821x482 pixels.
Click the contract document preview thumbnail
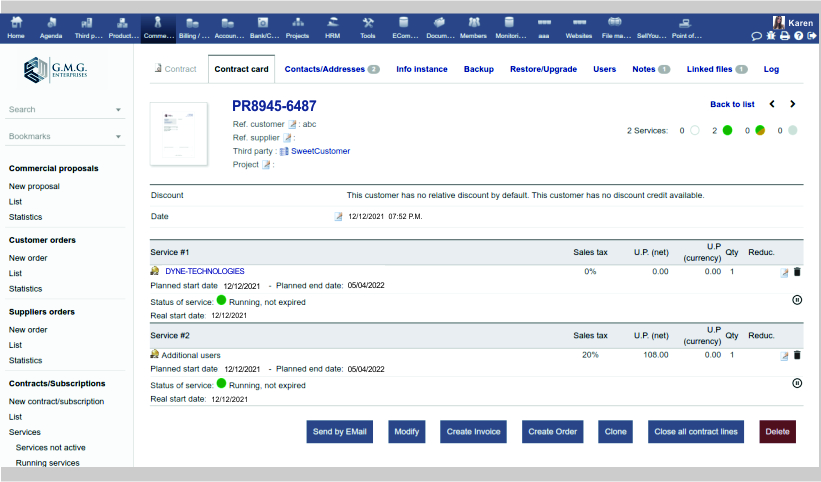click(x=180, y=132)
